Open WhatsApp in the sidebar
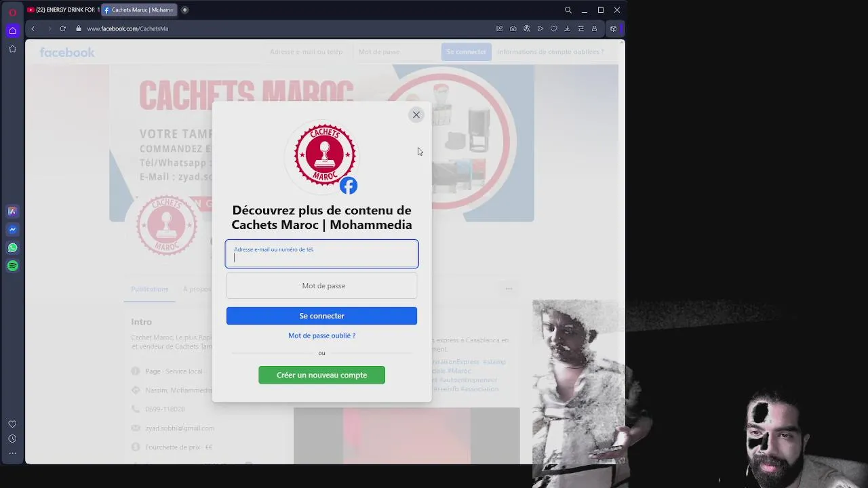 click(12, 248)
